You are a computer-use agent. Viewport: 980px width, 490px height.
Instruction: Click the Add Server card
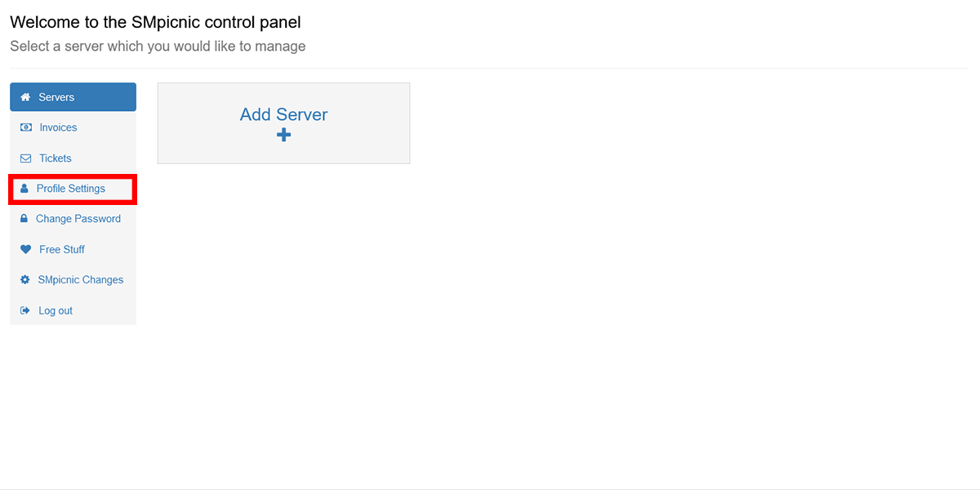click(283, 122)
